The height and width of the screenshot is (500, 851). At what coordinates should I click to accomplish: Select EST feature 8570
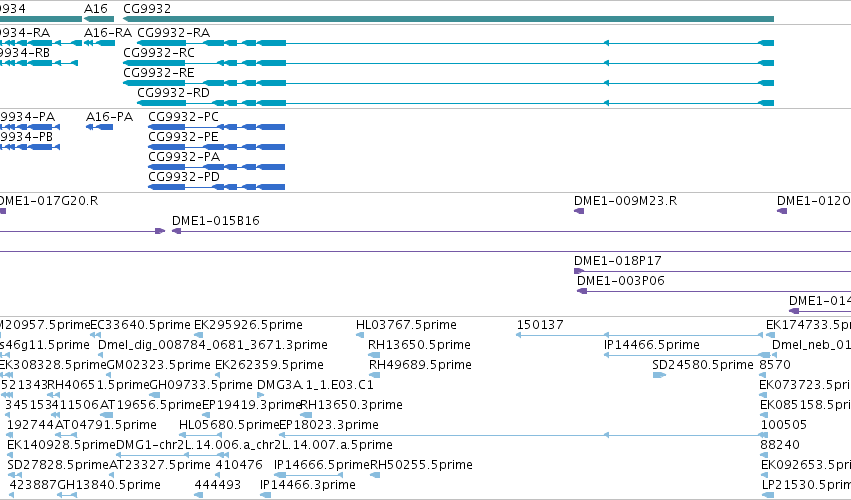[x=764, y=375]
